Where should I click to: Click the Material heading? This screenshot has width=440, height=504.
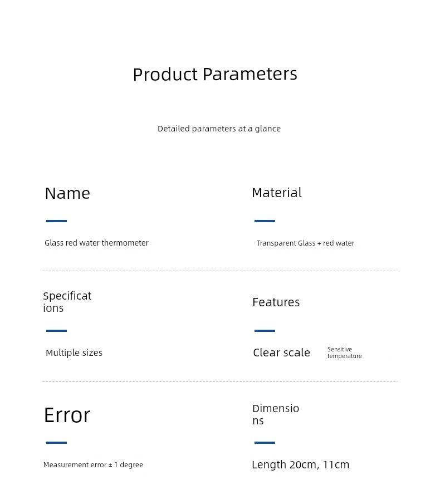point(277,193)
